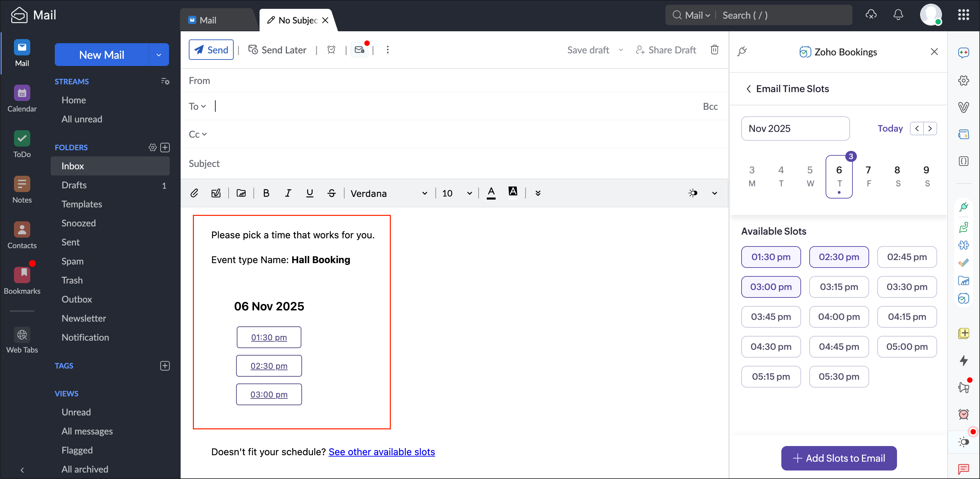The height and width of the screenshot is (479, 980).
Task: Click the Zoho Bookings pin icon
Action: point(742,51)
